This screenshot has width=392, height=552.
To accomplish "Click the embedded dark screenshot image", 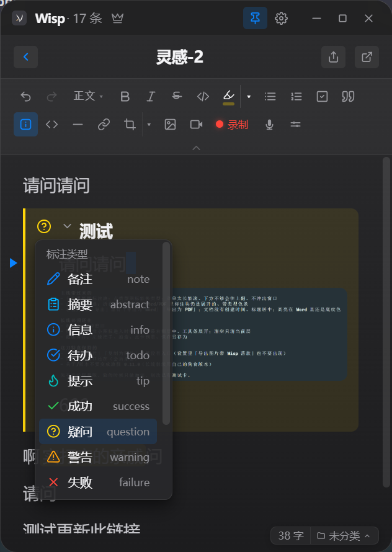I will 259,334.
